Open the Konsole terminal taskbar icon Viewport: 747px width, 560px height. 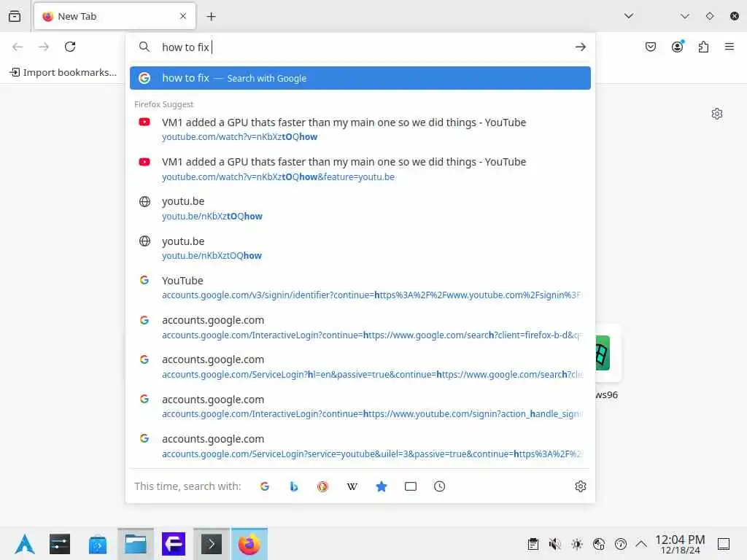click(212, 544)
